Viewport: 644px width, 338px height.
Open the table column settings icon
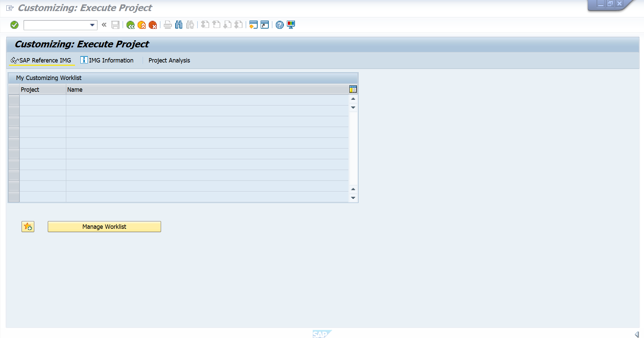pos(353,89)
